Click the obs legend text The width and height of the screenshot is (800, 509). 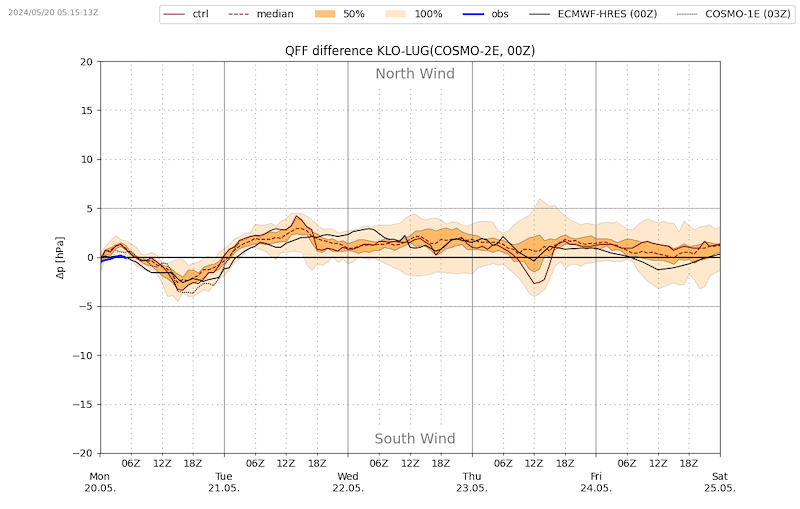click(x=500, y=14)
